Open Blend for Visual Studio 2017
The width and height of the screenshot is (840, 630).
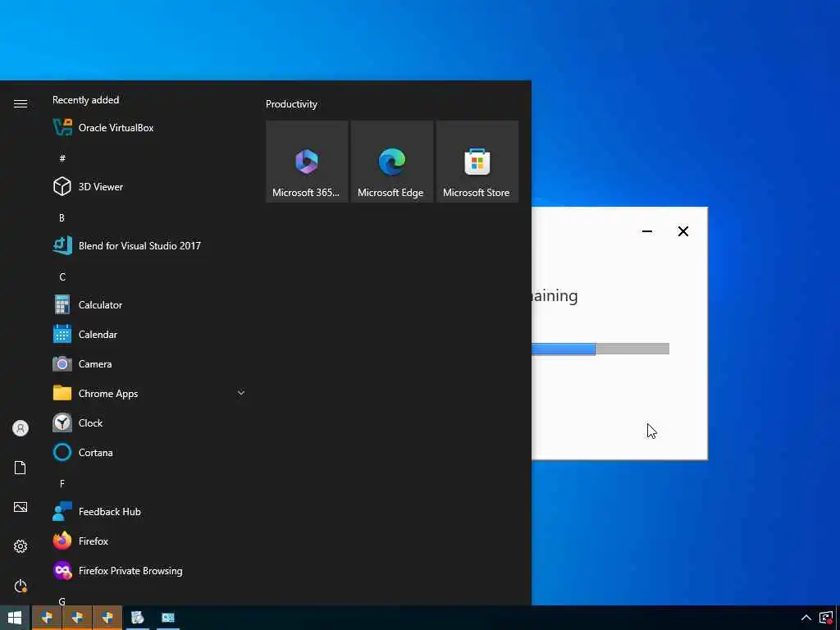point(149,246)
